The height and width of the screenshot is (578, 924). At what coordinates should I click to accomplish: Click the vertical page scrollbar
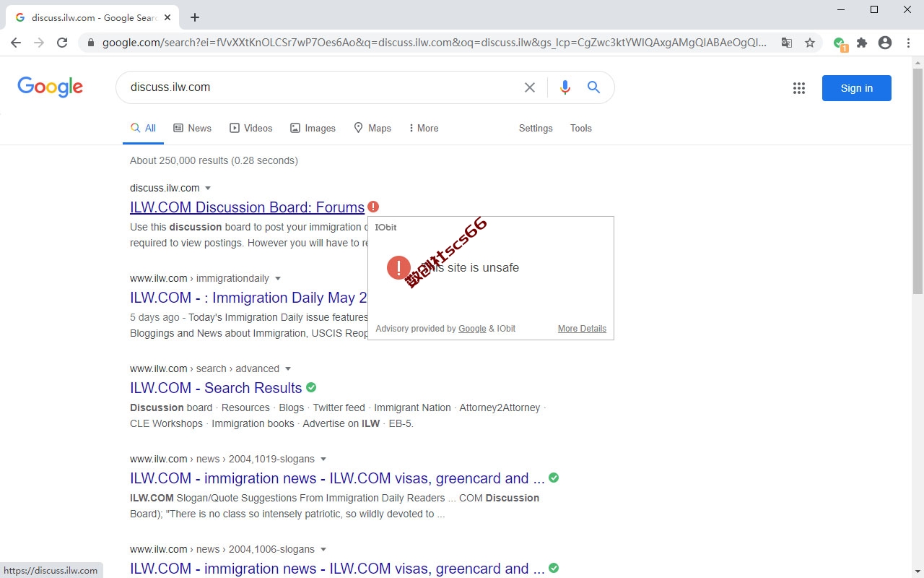pyautogui.click(x=918, y=181)
